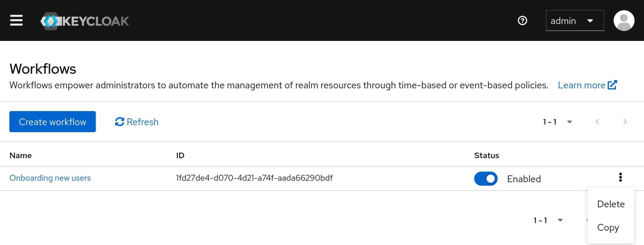Open help via the question mark icon
Viewport: 644px width, 245px height.
(x=522, y=20)
